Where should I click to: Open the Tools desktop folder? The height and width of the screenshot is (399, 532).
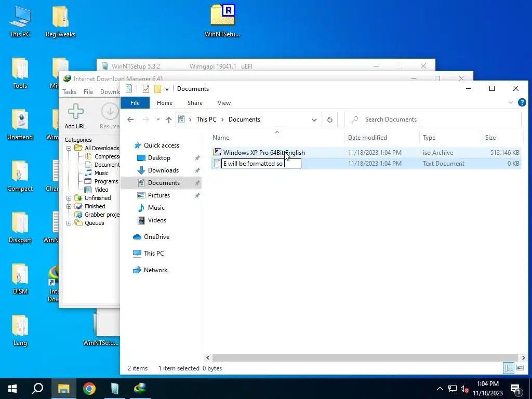[x=20, y=73]
